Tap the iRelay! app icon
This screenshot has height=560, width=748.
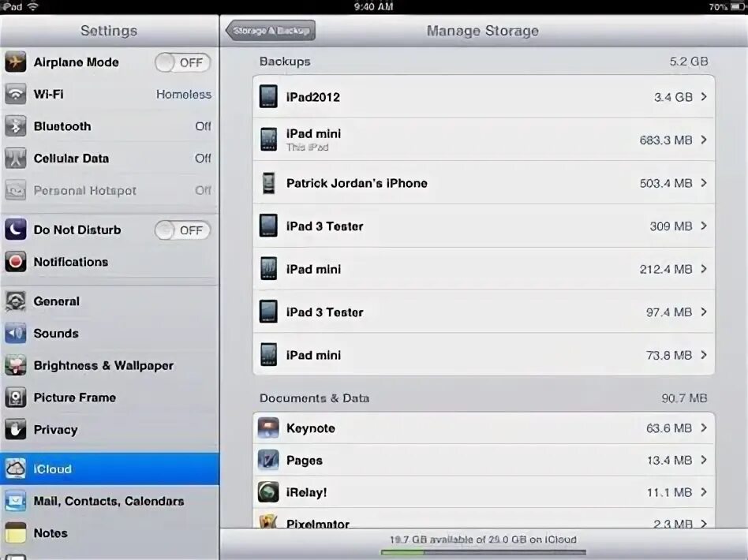[268, 492]
